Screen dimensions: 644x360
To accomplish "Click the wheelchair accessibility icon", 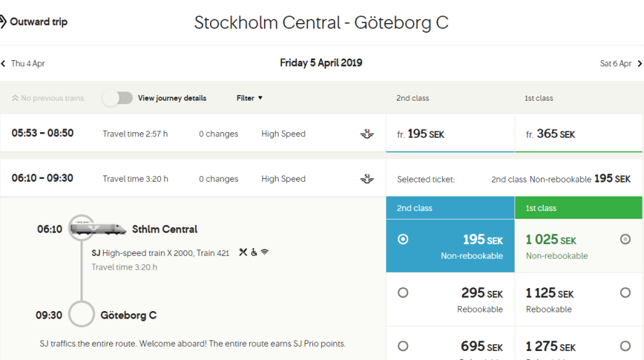I will [x=254, y=252].
